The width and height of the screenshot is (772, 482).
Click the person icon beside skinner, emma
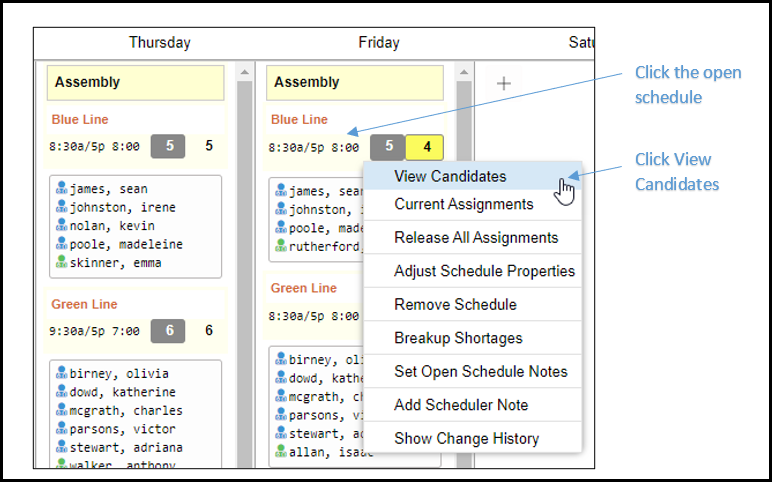pyautogui.click(x=62, y=262)
